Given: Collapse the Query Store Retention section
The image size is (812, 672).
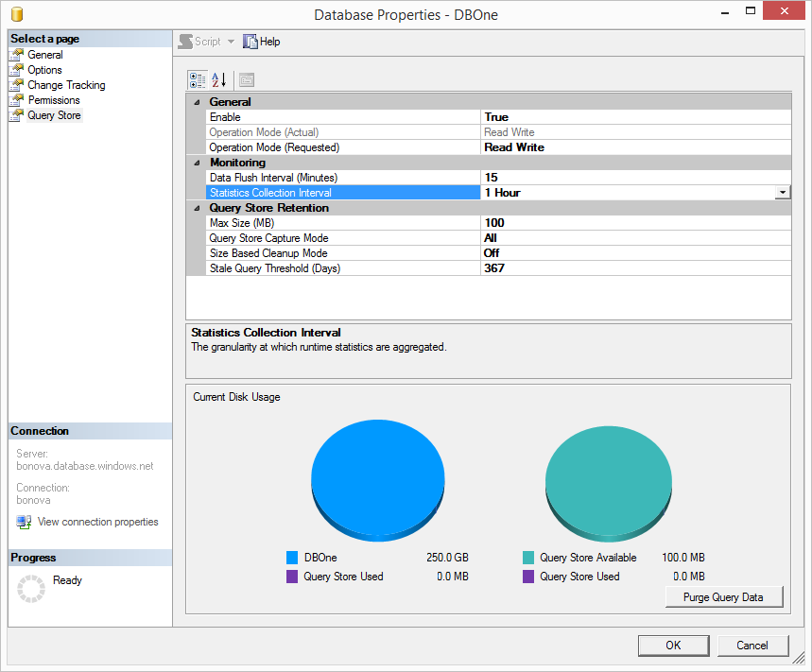Looking at the screenshot, I should coord(197,208).
